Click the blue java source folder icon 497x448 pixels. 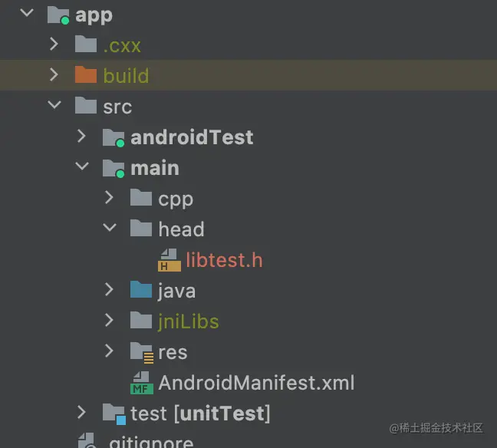[x=141, y=289]
